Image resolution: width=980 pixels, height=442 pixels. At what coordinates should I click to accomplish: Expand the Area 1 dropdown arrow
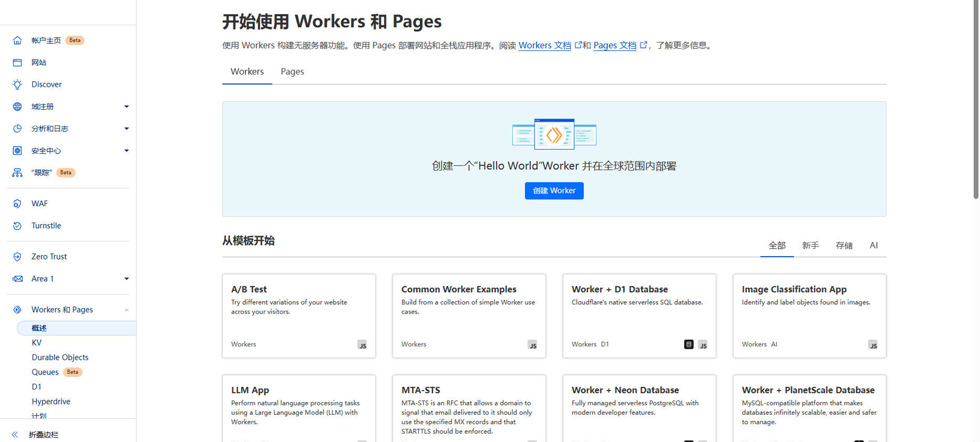[x=126, y=279]
